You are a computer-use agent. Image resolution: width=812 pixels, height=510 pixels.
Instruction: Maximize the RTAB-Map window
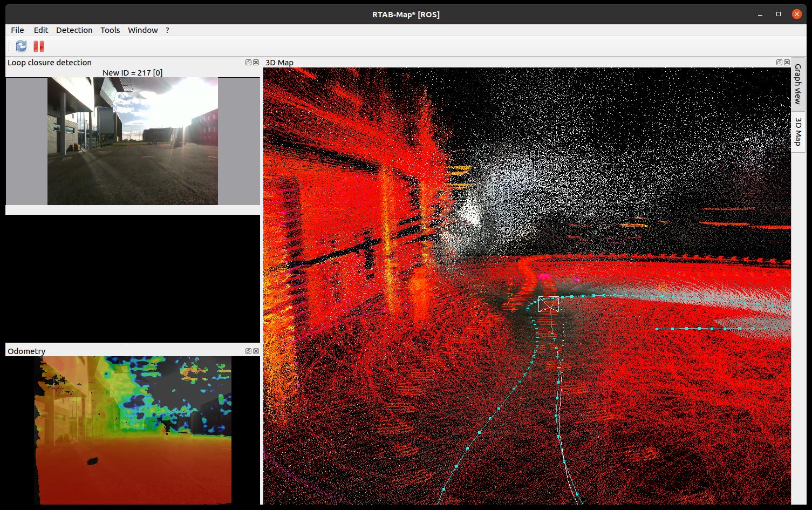(778, 15)
